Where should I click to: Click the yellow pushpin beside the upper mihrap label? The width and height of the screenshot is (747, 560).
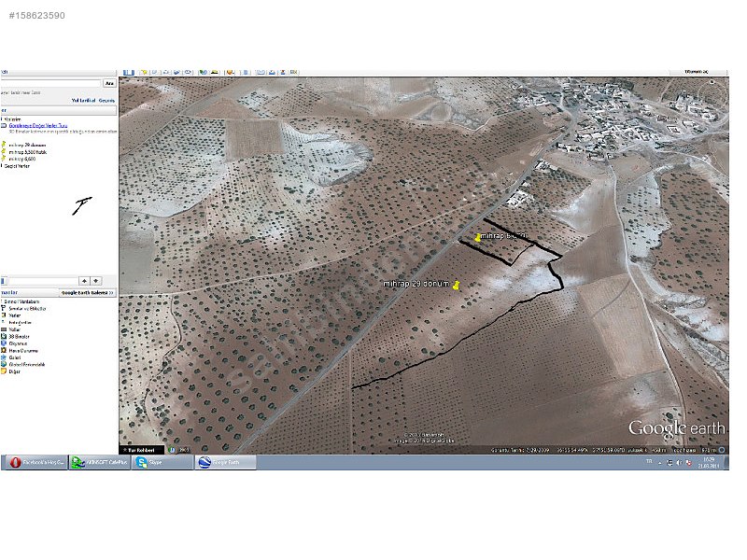click(x=478, y=237)
